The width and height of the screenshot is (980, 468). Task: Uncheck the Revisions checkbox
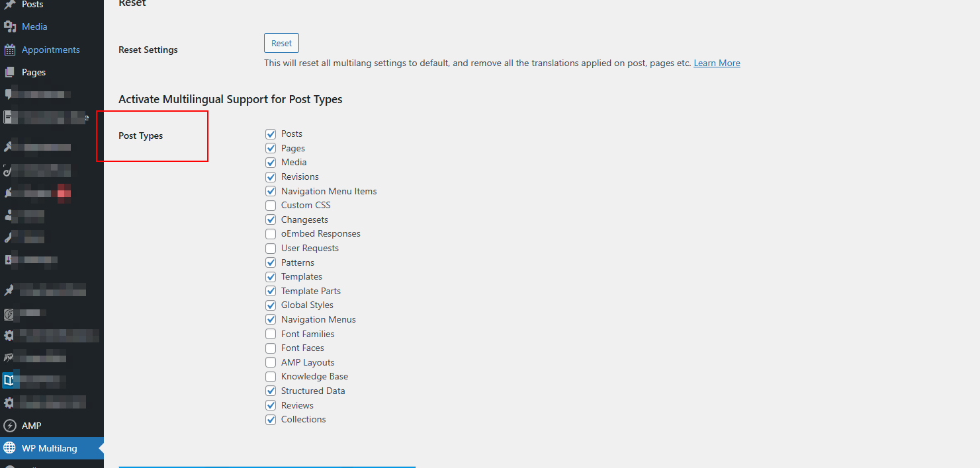click(271, 176)
